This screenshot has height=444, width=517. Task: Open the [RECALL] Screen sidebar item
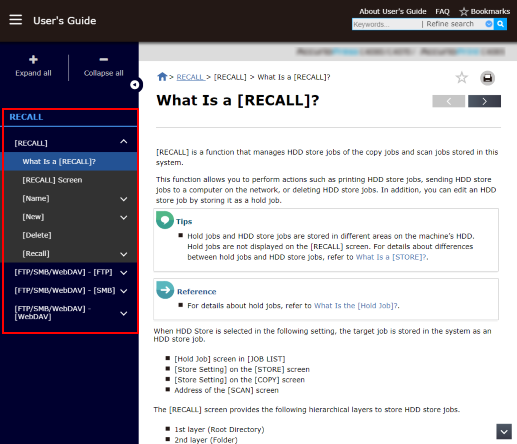click(69, 180)
